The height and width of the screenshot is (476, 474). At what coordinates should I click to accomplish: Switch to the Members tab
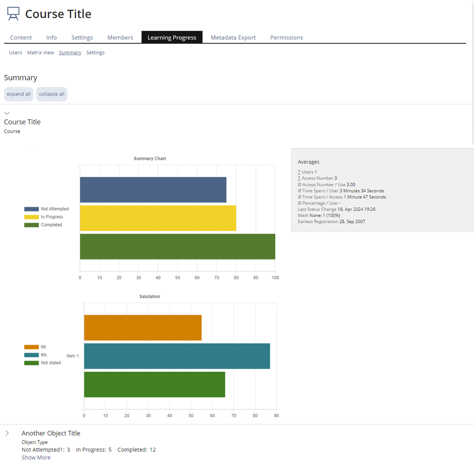point(120,38)
